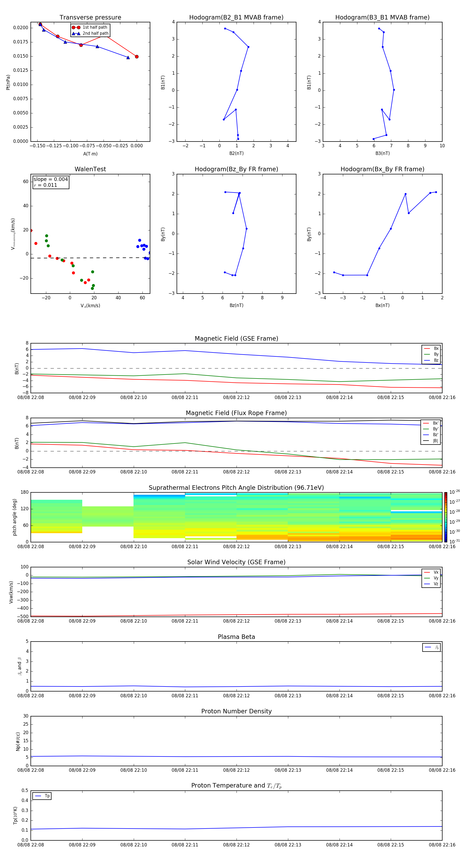Click the By legend entry in GSE magnetic field plot
473x868 pixels.
[431, 355]
